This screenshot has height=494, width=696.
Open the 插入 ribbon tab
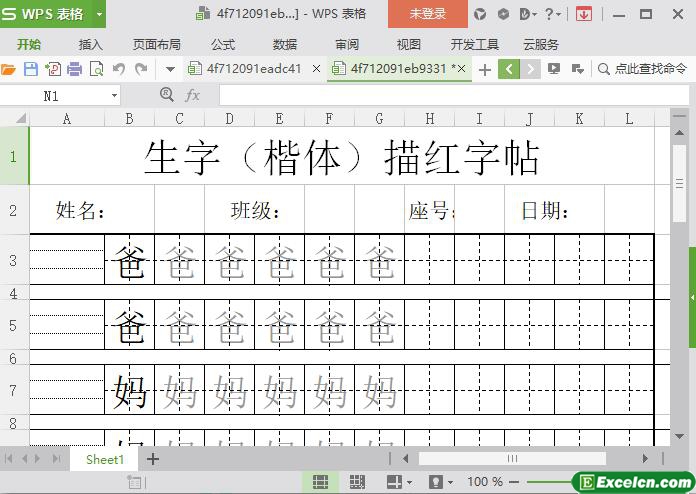(91, 44)
